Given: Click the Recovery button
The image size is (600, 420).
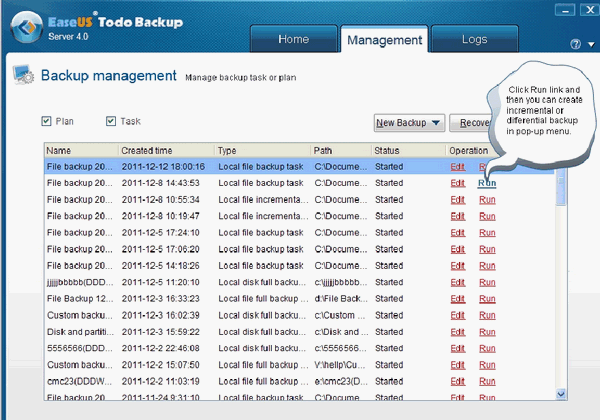Looking at the screenshot, I should (473, 123).
